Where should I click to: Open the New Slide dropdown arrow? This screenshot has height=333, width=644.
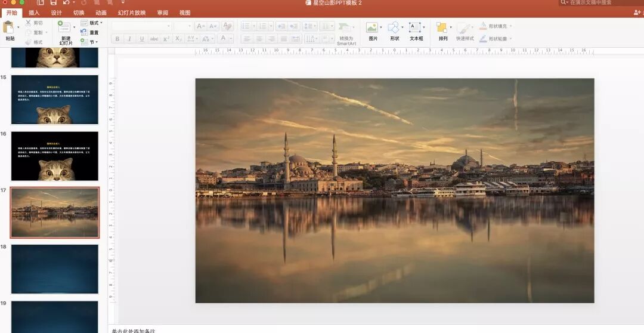coord(74,27)
